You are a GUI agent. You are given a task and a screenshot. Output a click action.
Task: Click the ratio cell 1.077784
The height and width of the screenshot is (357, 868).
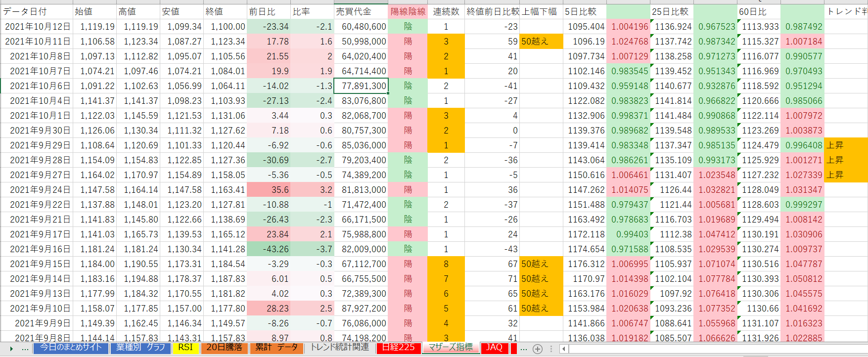tap(715, 279)
